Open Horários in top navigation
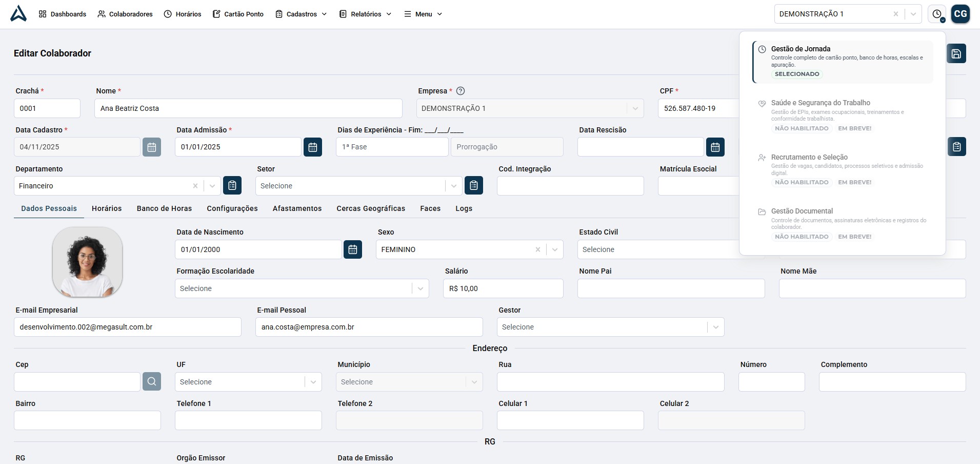The height and width of the screenshot is (464, 980). click(183, 14)
